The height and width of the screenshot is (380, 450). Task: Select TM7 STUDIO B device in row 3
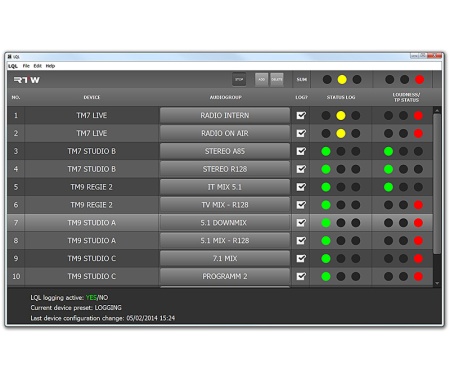tap(92, 151)
